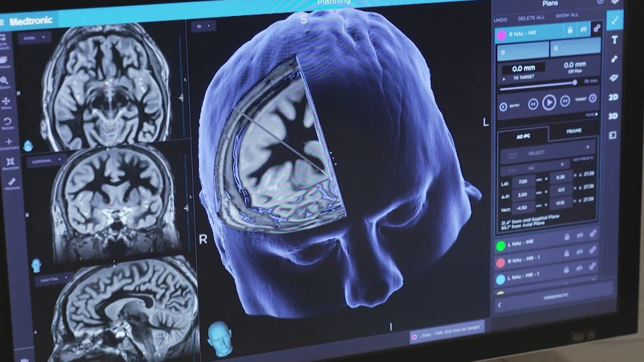
Task: Switch to 2D view mode
Action: [613, 97]
